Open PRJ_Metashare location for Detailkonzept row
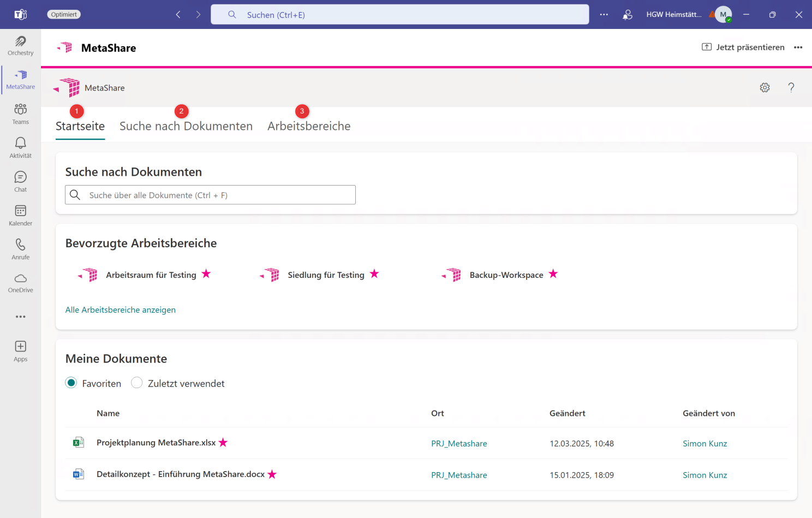 (x=459, y=475)
